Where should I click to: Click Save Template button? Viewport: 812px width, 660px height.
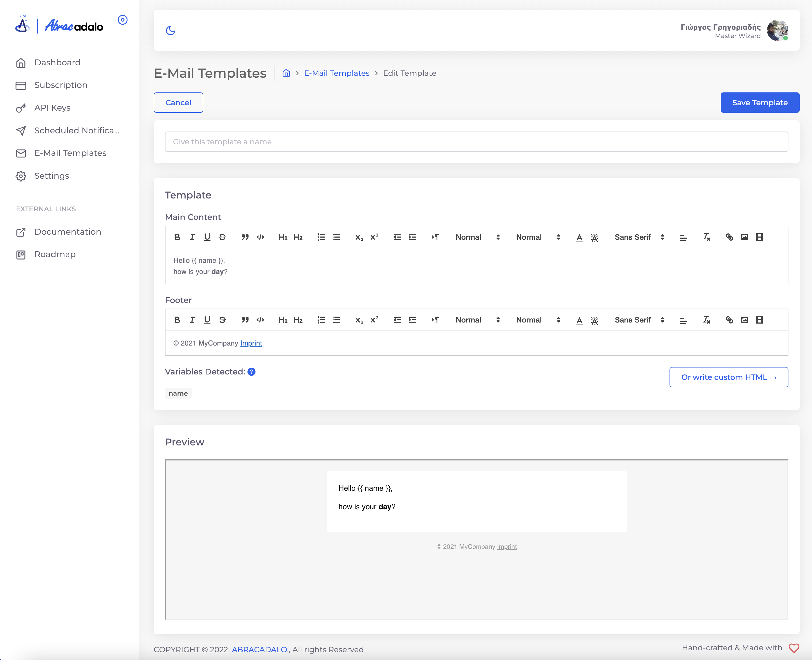pos(760,103)
